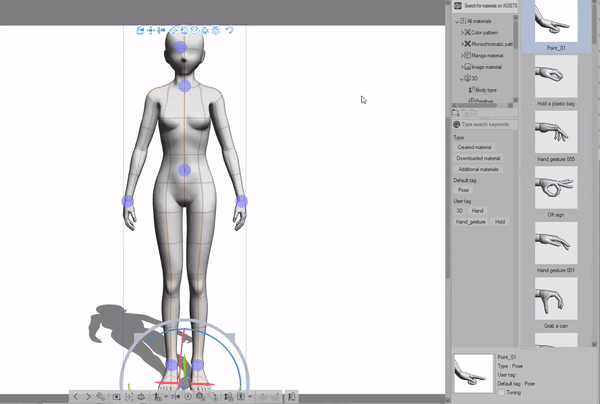Click the camera pan icon above the figure
Screen dimensions: 600x404
(x=150, y=30)
